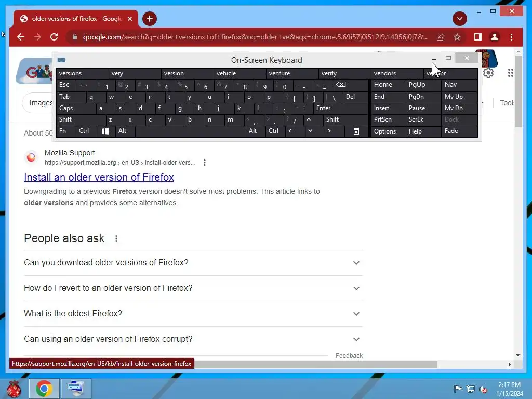This screenshot has height=399, width=532.
Task: Open the tab search dropdown button
Action: point(459,19)
